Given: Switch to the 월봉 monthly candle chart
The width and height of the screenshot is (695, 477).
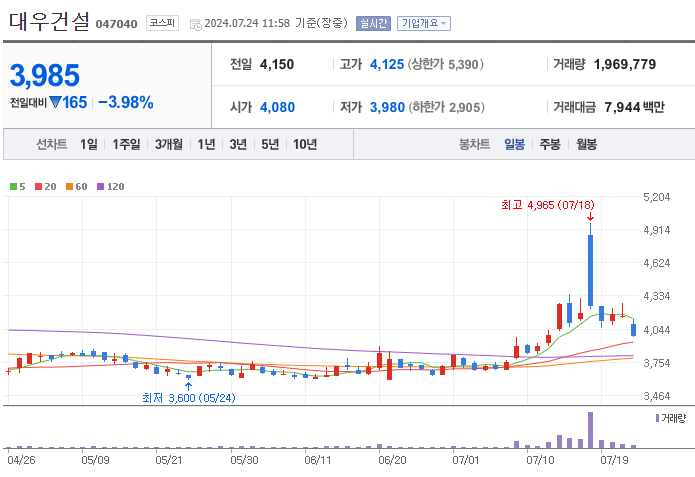Looking at the screenshot, I should (586, 144).
